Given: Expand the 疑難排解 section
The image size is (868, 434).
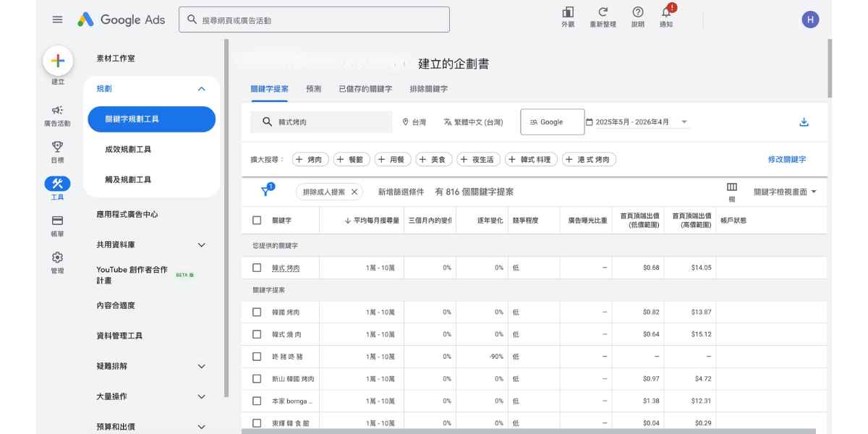Looking at the screenshot, I should (201, 366).
